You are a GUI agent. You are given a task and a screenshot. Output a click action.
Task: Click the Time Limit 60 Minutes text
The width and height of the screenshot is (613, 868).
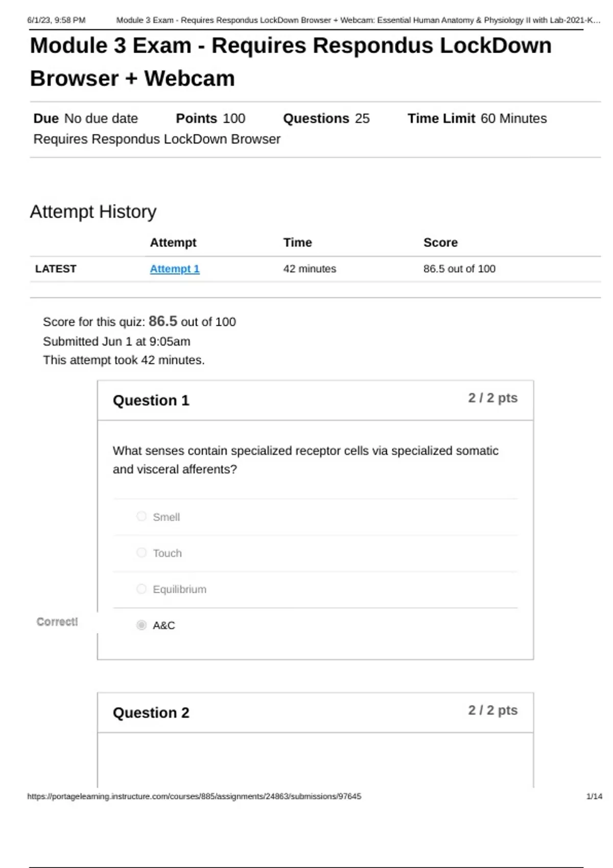point(477,118)
